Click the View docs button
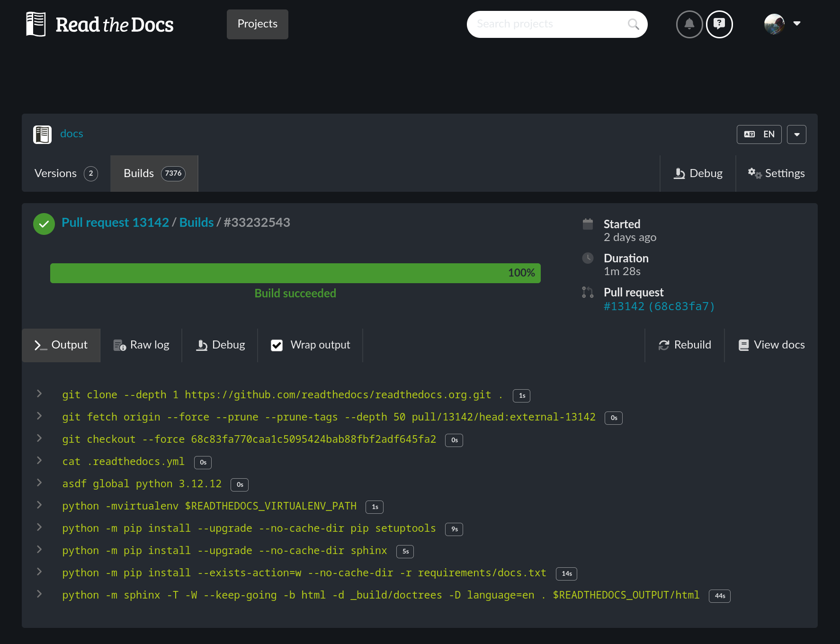Image resolution: width=840 pixels, height=644 pixels. point(771,345)
